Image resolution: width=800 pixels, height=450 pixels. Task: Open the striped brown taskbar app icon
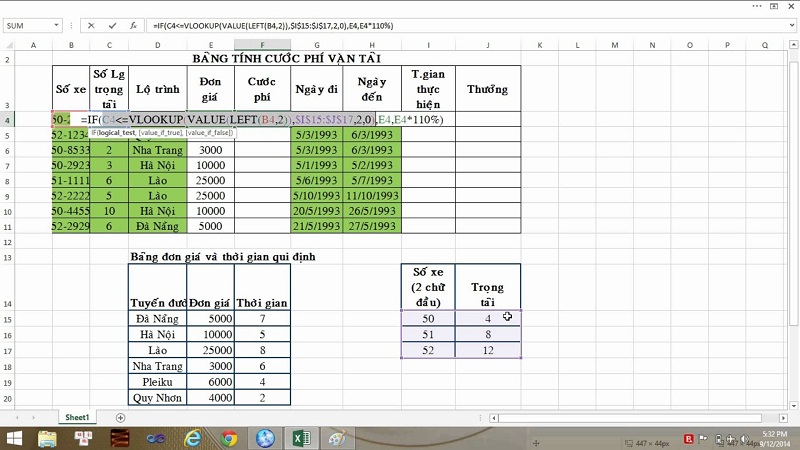tap(120, 438)
